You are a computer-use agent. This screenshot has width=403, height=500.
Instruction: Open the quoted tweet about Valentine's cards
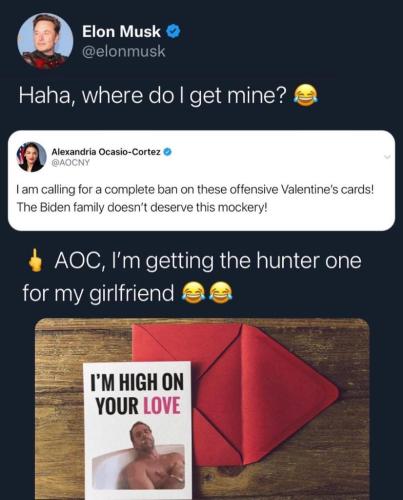pos(201,181)
